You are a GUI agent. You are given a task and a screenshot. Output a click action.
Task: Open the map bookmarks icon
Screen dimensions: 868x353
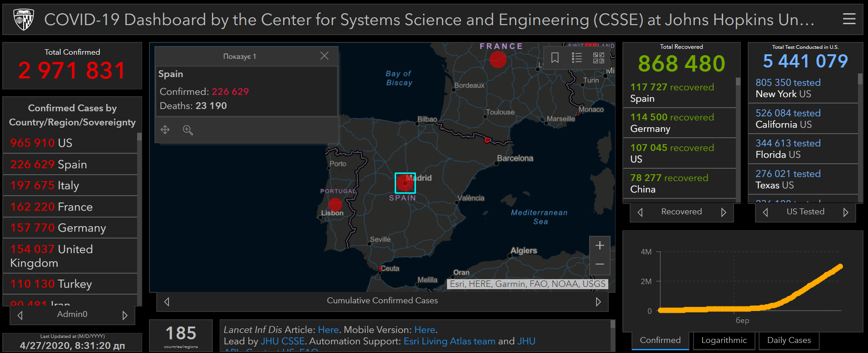click(555, 58)
